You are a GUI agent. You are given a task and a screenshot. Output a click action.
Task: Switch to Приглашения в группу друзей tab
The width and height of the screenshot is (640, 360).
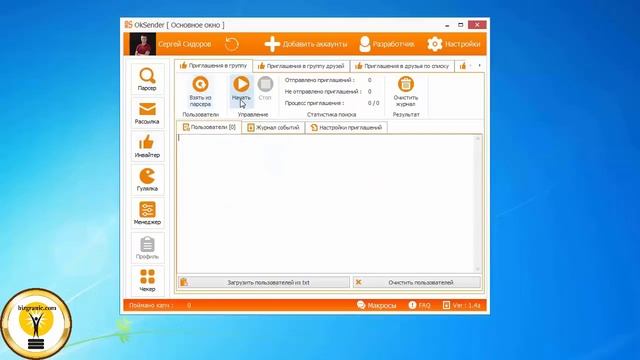[x=301, y=66]
